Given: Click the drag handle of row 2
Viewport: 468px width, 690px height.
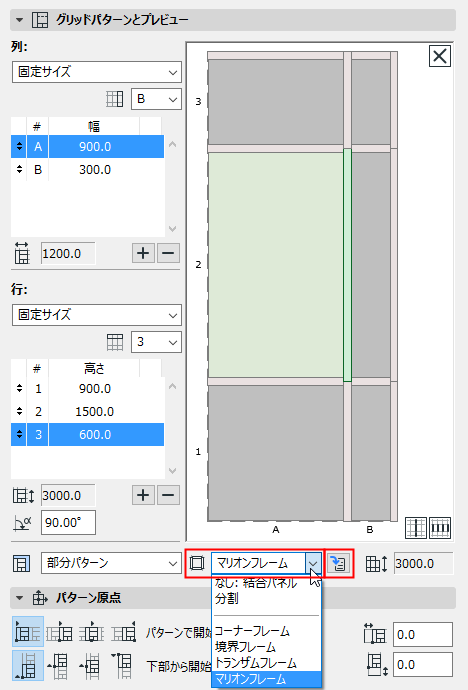Looking at the screenshot, I should [x=19, y=411].
